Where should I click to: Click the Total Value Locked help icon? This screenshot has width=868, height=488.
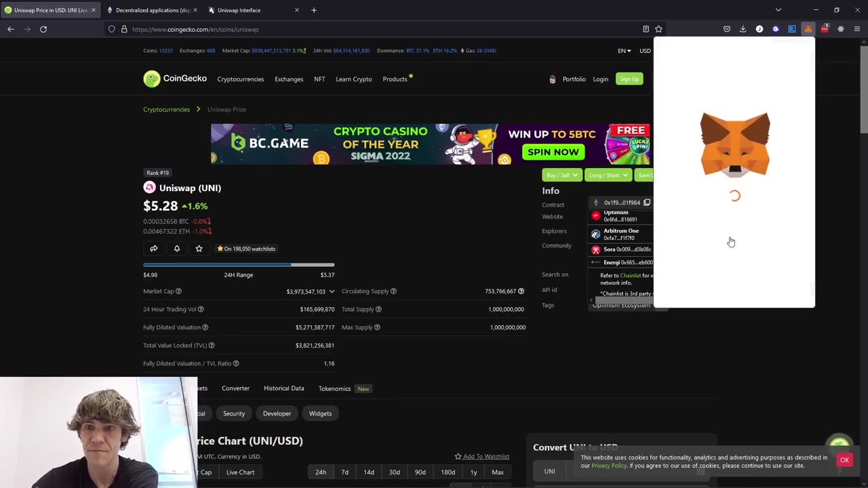coord(212,346)
